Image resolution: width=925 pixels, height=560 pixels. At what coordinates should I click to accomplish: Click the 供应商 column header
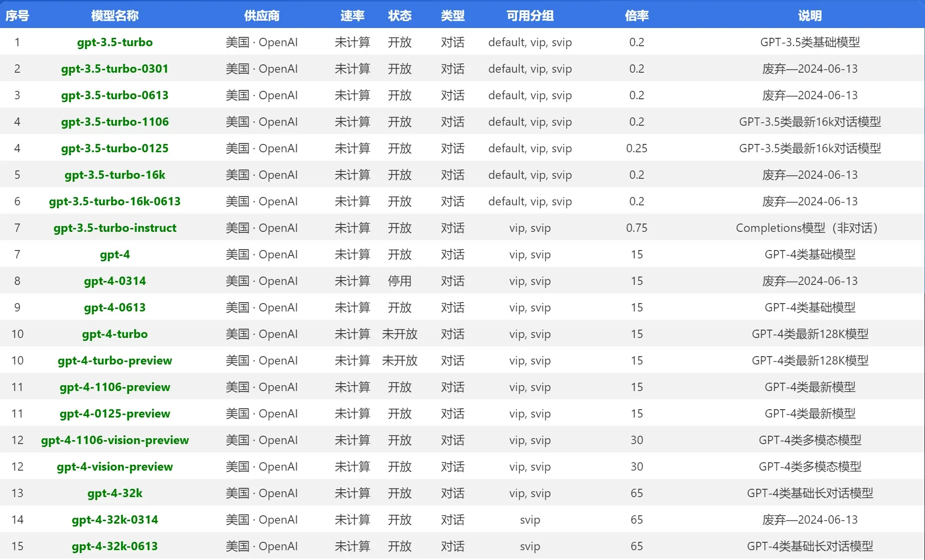click(261, 16)
